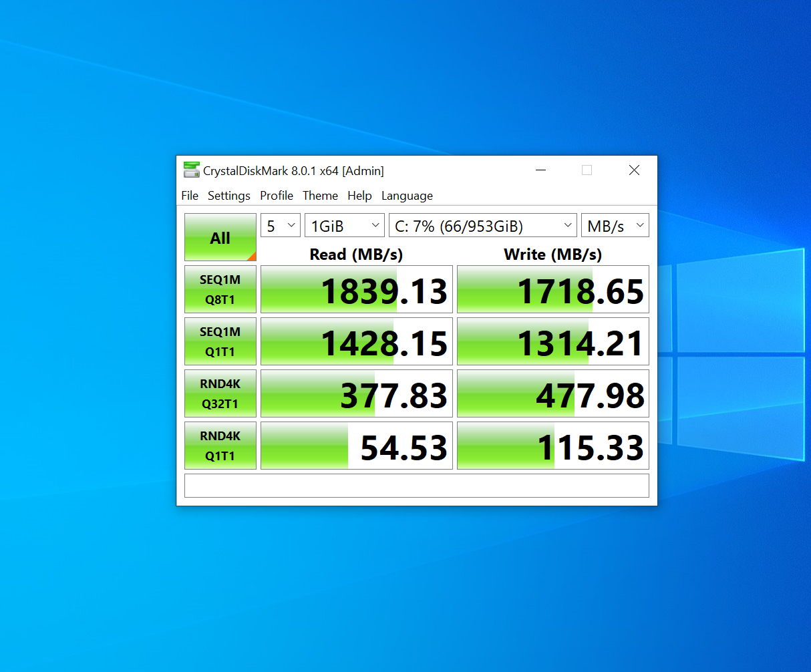Open the Language menu

tap(407, 196)
